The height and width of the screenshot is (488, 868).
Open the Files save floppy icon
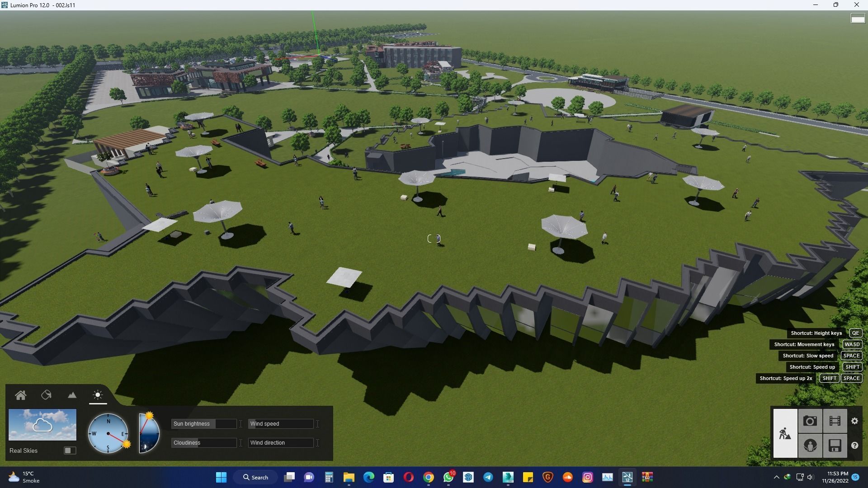(835, 446)
